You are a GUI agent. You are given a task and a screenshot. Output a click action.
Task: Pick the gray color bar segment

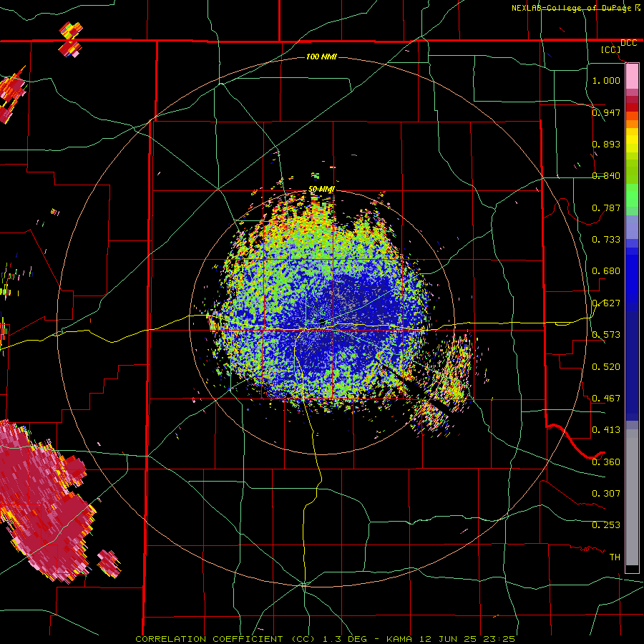tap(632, 497)
